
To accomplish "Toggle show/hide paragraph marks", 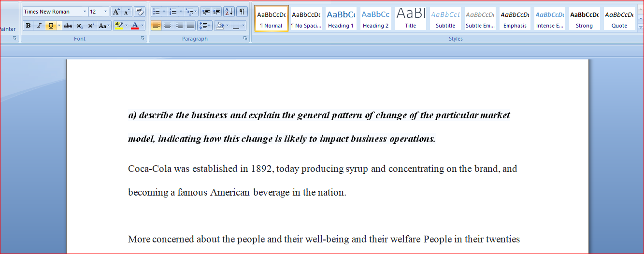I will pos(242,12).
